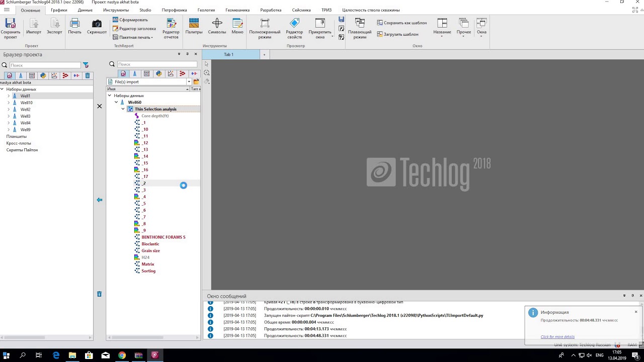Viewport: 644px width, 362px height.
Task: Click Сохранить как шаблон
Action: [x=401, y=23]
